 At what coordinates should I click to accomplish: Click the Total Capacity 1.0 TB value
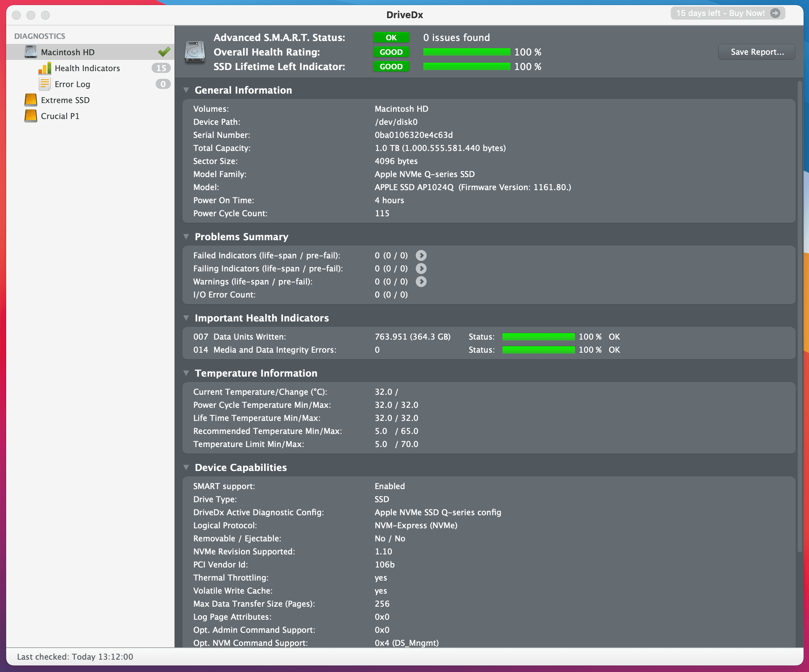pyautogui.click(x=440, y=148)
